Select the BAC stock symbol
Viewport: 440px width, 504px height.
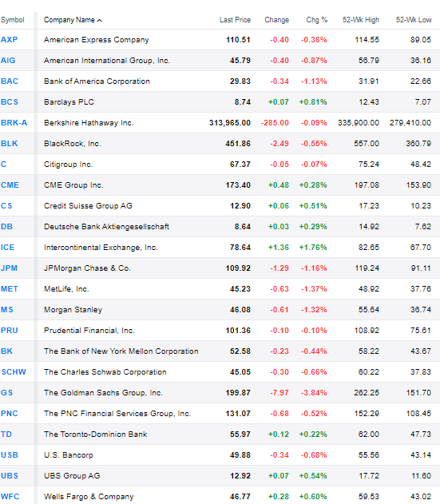click(x=10, y=81)
